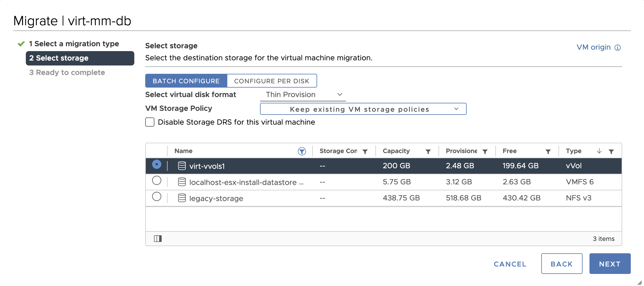Select the legacy-storage radio button
The image size is (644, 286).
pyautogui.click(x=156, y=197)
